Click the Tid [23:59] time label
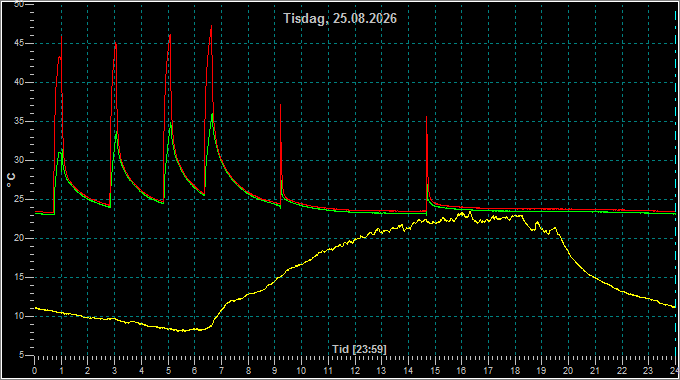This screenshot has height=380, width=680. (x=359, y=349)
